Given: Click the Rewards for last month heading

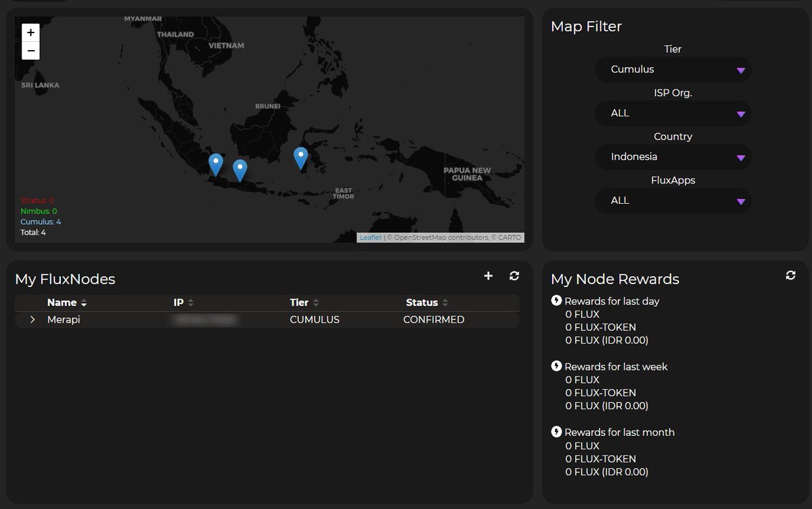Looking at the screenshot, I should (619, 433).
